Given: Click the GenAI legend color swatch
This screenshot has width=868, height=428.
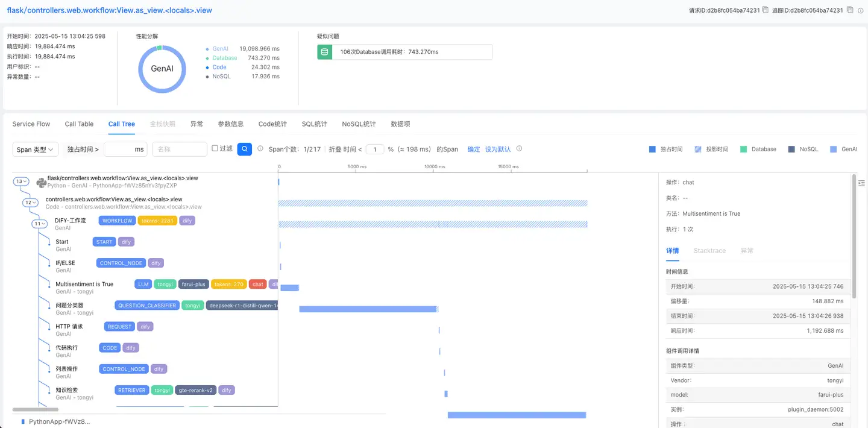Looking at the screenshot, I should pos(833,149).
